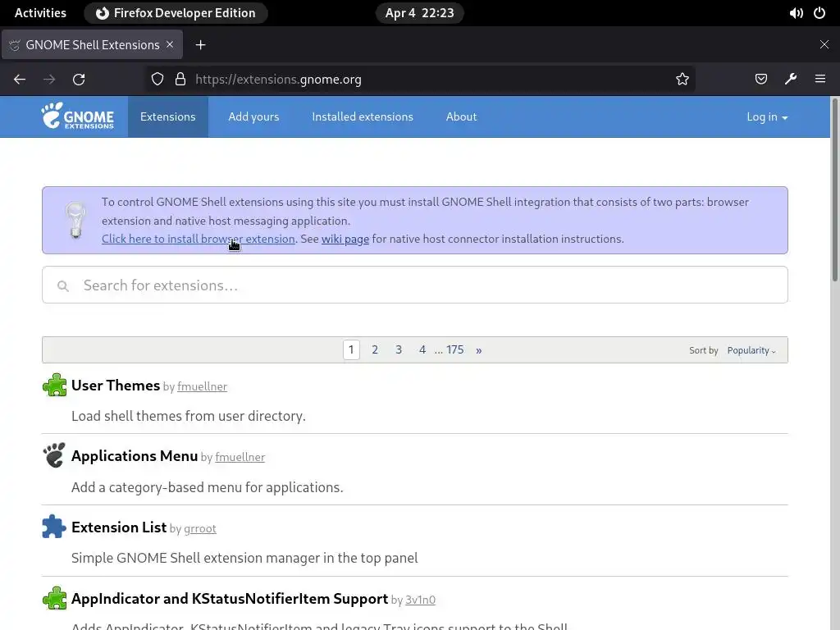Open author fmuellner link beside Applications Menu
Image resolution: width=840 pixels, height=630 pixels.
[240, 458]
